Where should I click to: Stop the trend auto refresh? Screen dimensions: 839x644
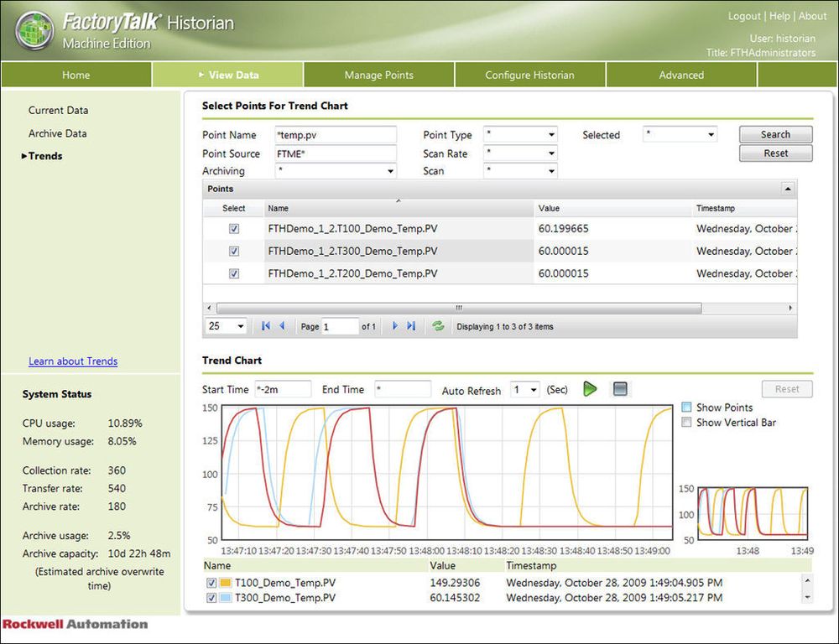[620, 389]
